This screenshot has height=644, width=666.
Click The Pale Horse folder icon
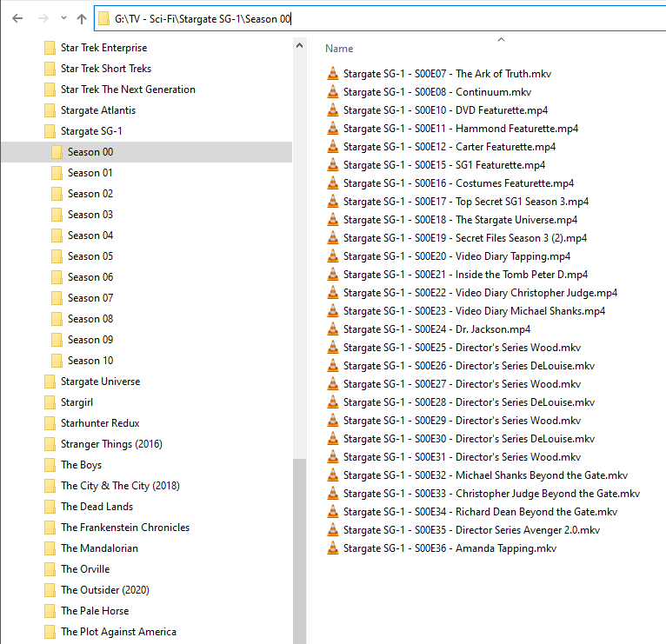coord(50,610)
